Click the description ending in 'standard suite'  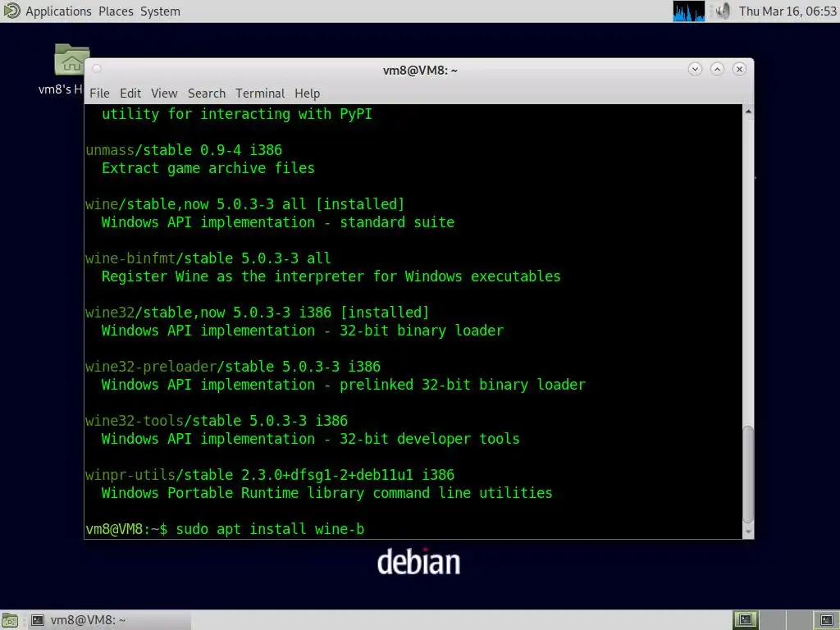278,222
